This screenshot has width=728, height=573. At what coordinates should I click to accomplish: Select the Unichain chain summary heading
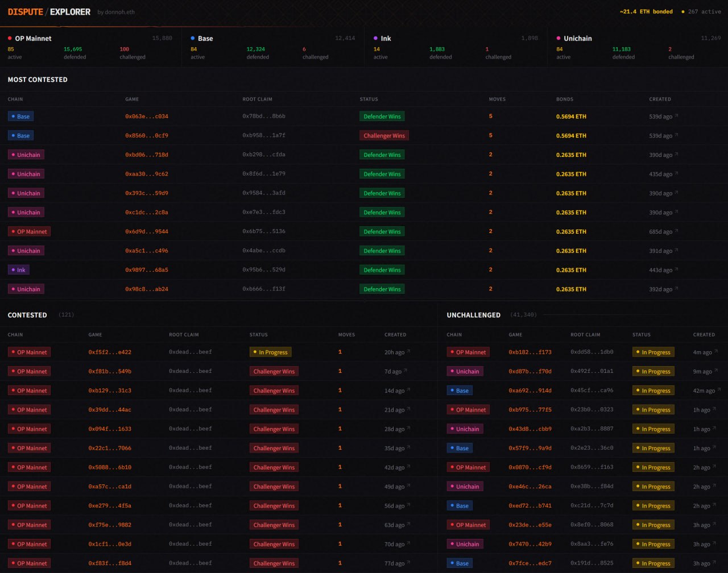(577, 39)
